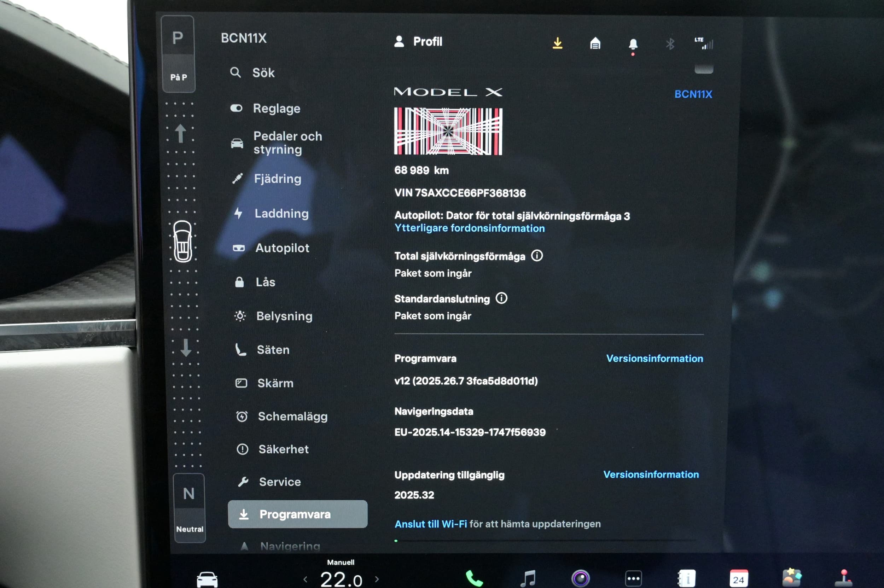Tap the VIN 7SAXCCE66PF368136 text
The height and width of the screenshot is (588, 884).
460,193
